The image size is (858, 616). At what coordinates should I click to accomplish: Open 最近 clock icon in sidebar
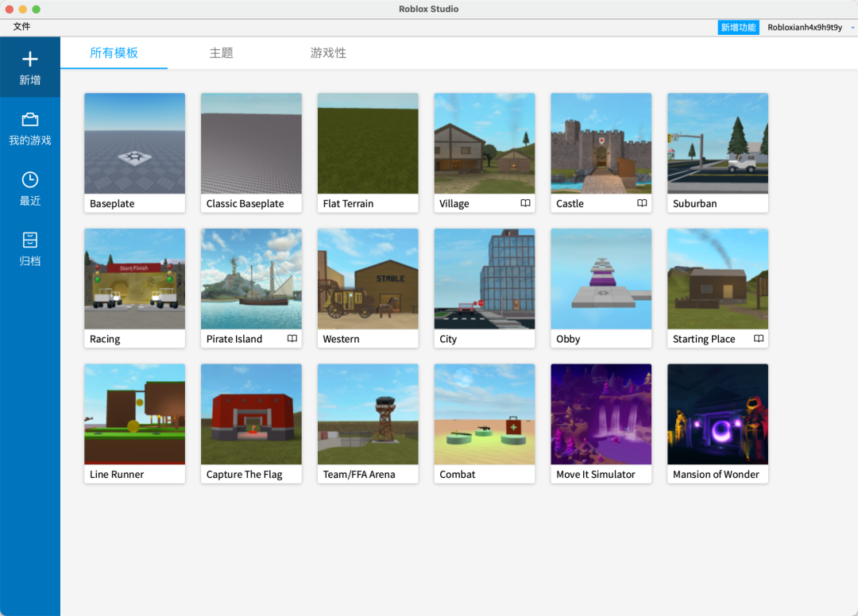(30, 180)
